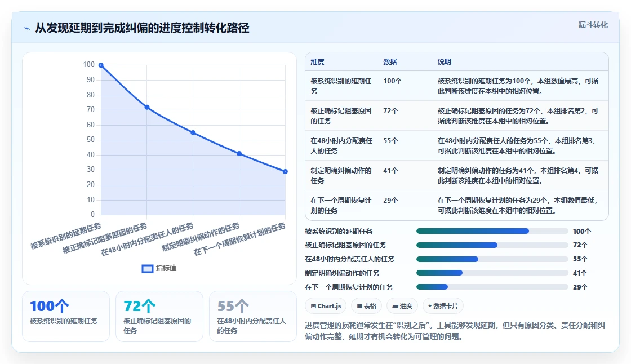The height and width of the screenshot is (364, 631).
Task: Click the description mentioning 本组排名第2
Action: (518, 116)
